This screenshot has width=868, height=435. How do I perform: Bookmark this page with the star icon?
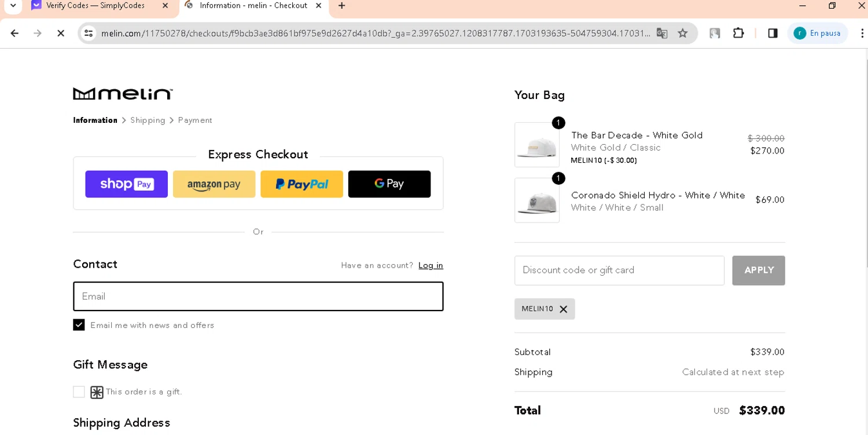coord(683,34)
